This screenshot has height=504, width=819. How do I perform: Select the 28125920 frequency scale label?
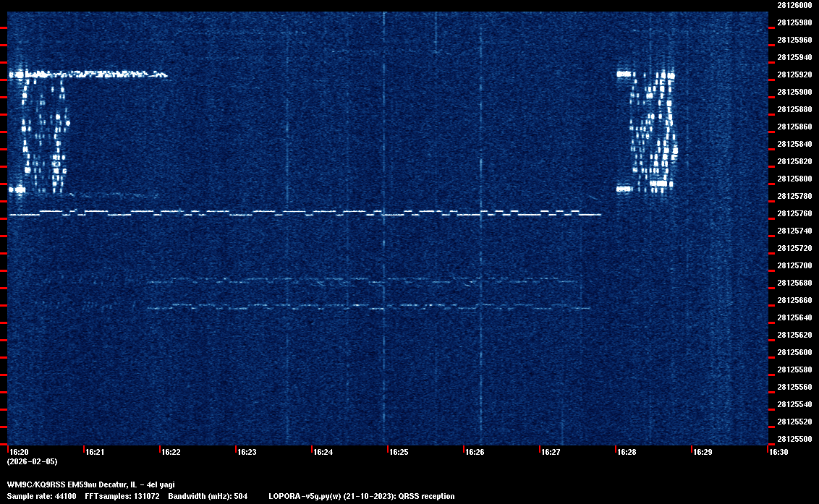(794, 74)
